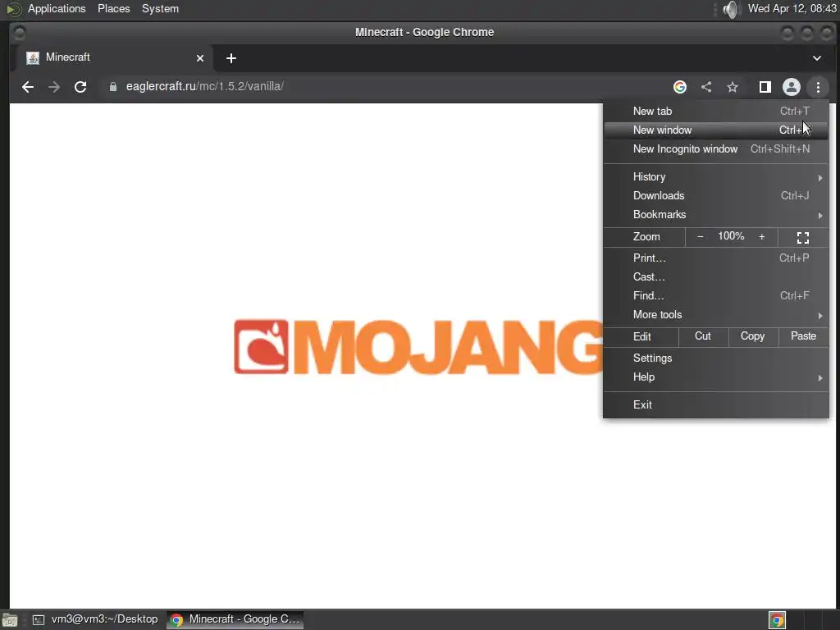Open the Places menu
This screenshot has width=840, height=630.
[113, 8]
